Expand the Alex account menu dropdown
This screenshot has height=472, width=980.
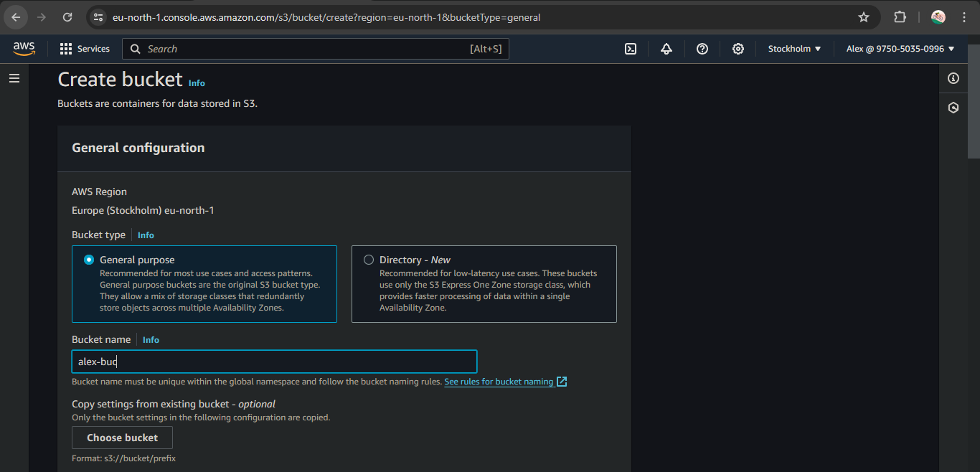point(900,49)
